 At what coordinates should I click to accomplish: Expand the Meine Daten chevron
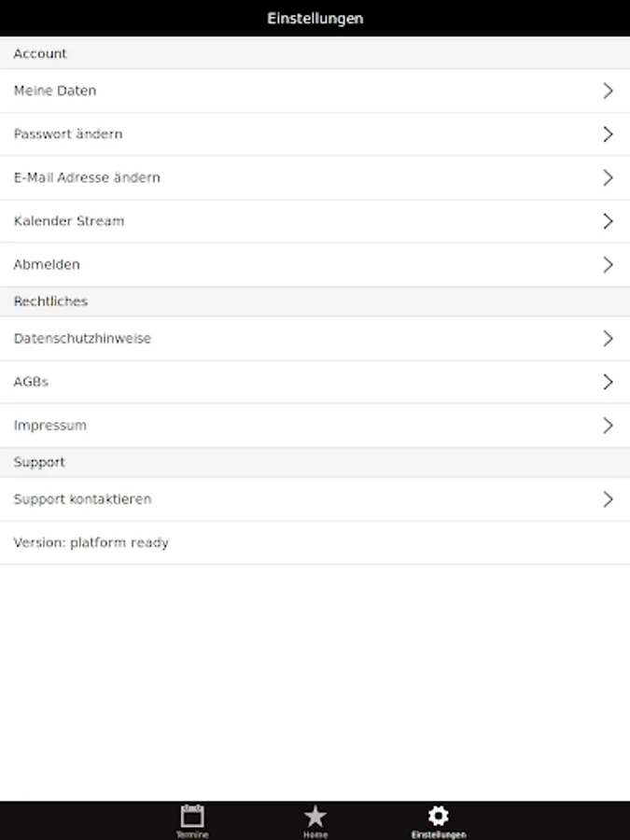(608, 91)
